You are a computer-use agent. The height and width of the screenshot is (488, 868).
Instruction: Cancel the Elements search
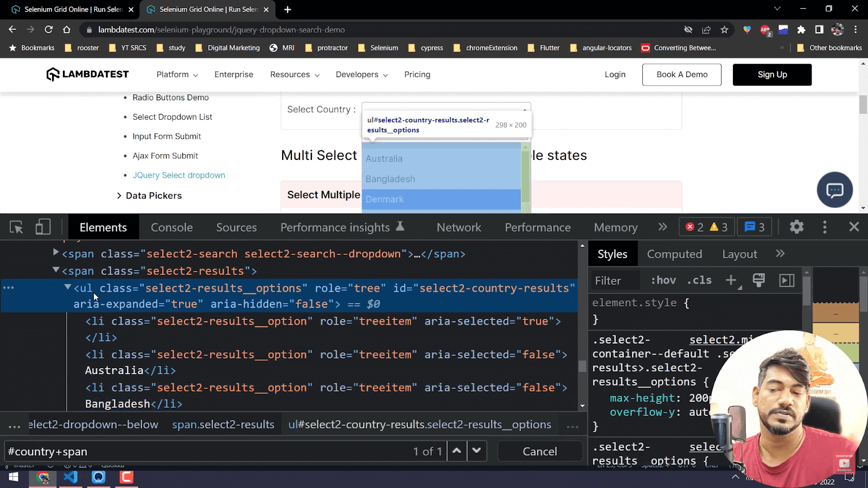pos(540,451)
